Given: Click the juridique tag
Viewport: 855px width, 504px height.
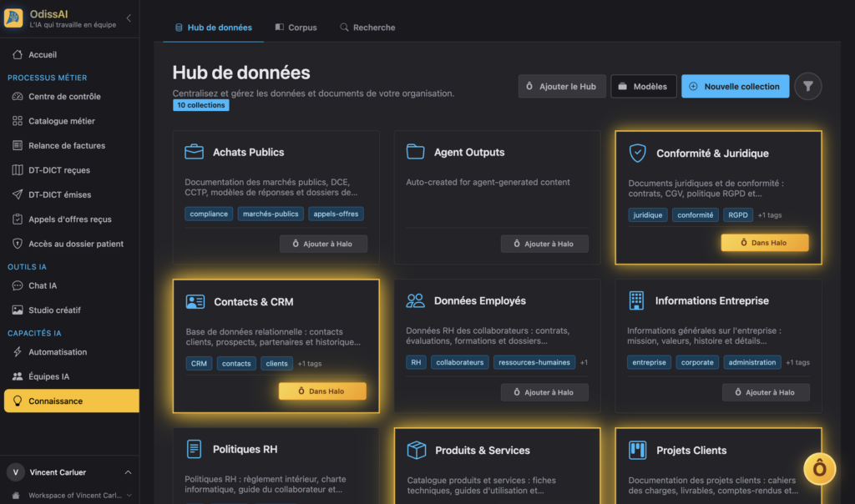Looking at the screenshot, I should [x=648, y=214].
